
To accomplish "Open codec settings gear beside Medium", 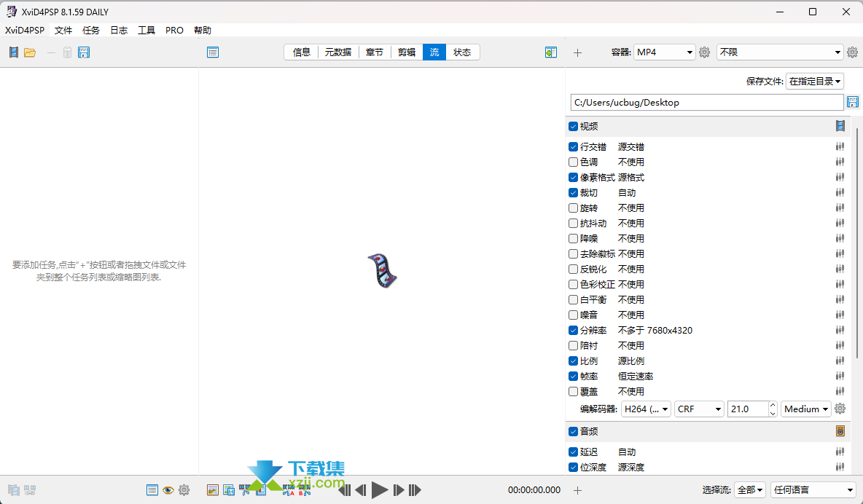I will (840, 409).
